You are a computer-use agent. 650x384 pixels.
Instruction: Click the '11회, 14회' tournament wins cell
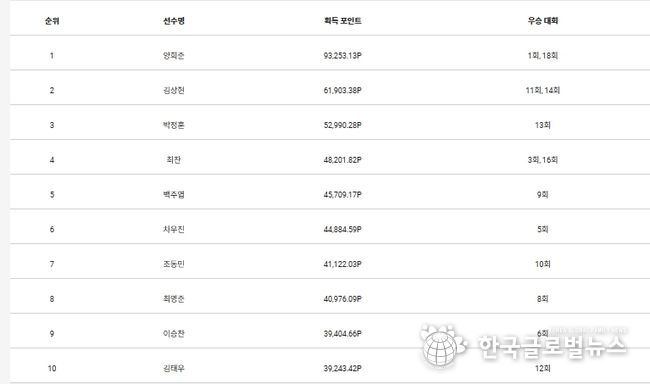(543, 90)
